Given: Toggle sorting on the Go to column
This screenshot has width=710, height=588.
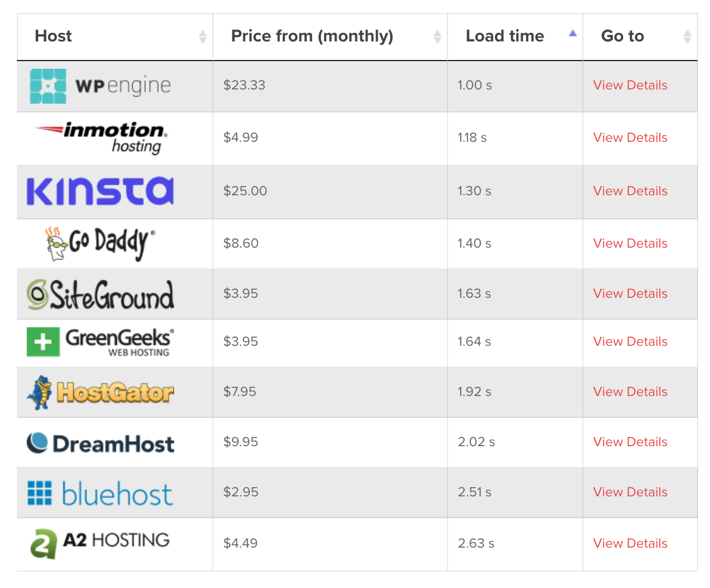Looking at the screenshot, I should tap(687, 36).
